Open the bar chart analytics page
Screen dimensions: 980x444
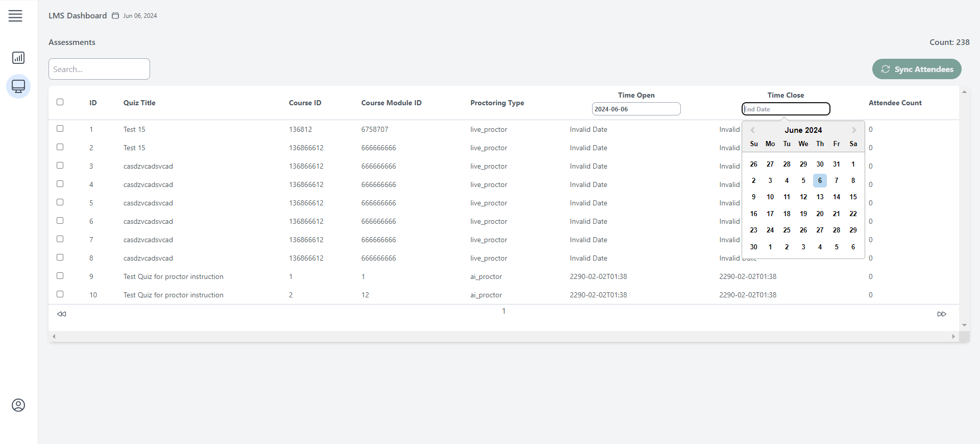18,58
